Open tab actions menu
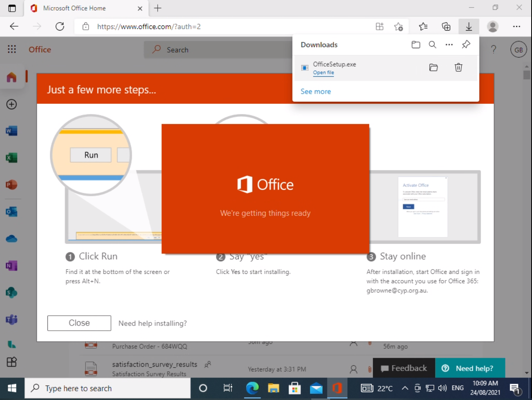The image size is (532, 400). (x=12, y=8)
